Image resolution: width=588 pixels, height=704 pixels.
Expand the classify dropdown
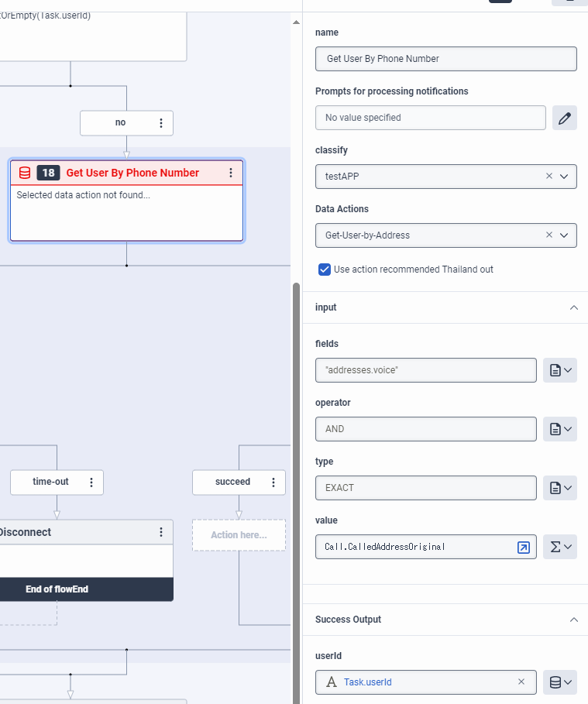[564, 176]
